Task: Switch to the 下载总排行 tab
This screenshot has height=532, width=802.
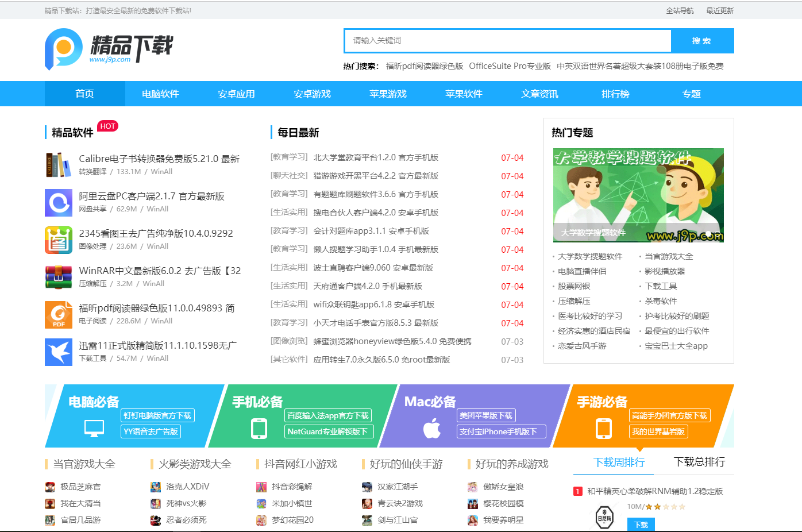Action: [700, 462]
